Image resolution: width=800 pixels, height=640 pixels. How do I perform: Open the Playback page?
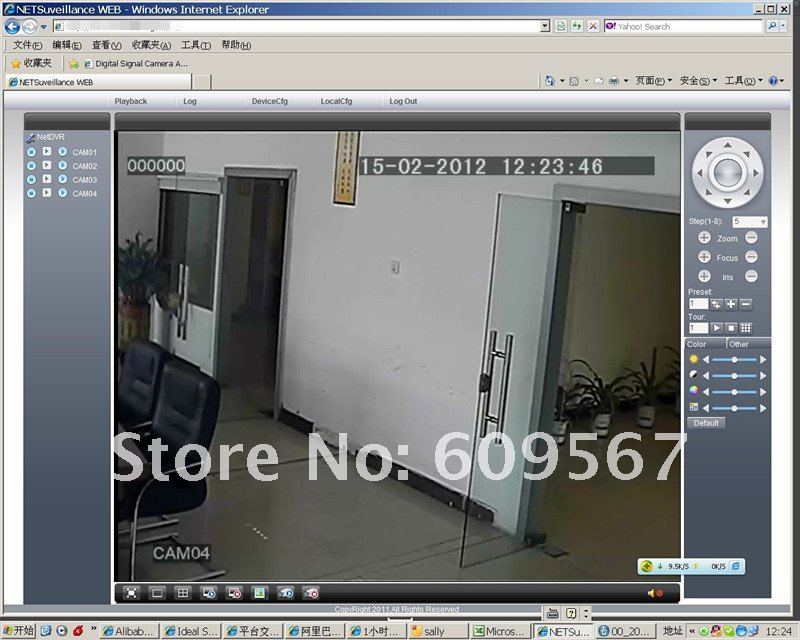click(x=131, y=101)
